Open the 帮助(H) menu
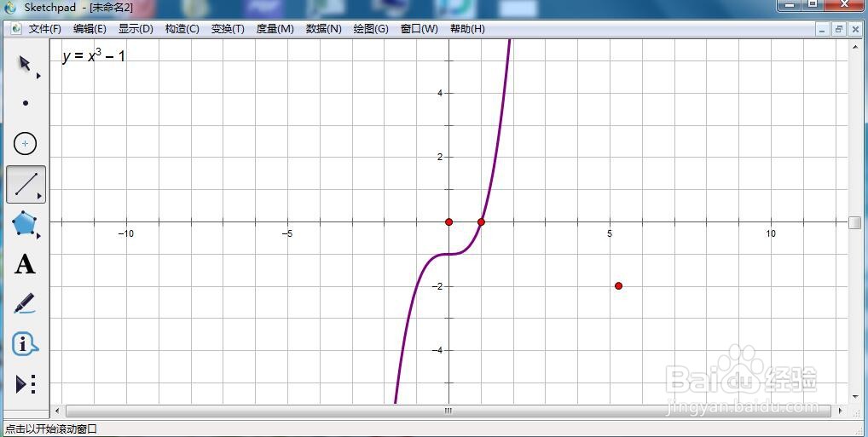 (467, 29)
